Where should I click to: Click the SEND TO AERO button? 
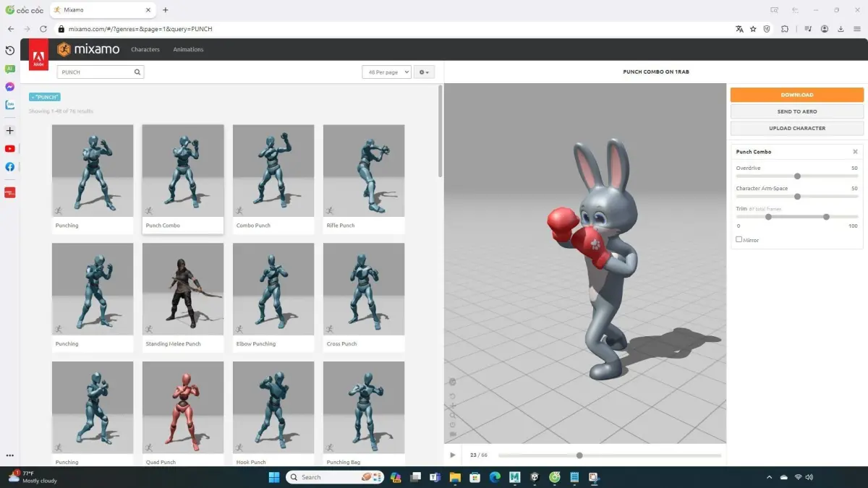tap(796, 111)
